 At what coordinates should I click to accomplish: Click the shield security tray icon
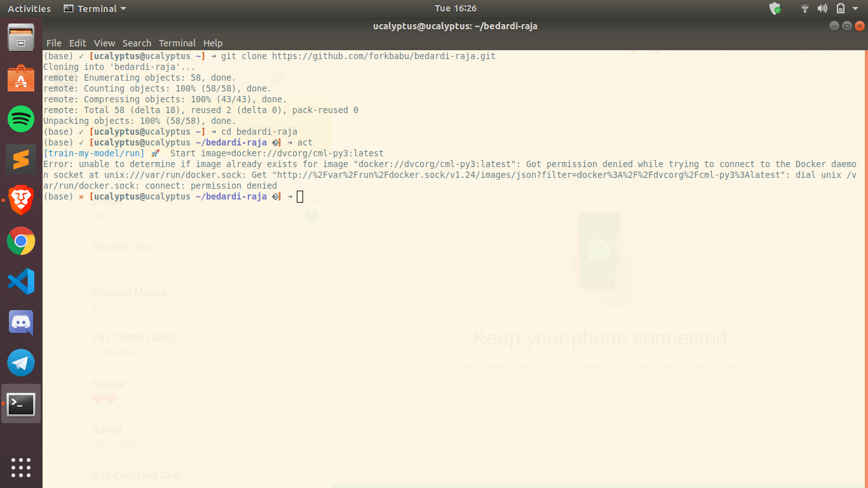(x=775, y=8)
